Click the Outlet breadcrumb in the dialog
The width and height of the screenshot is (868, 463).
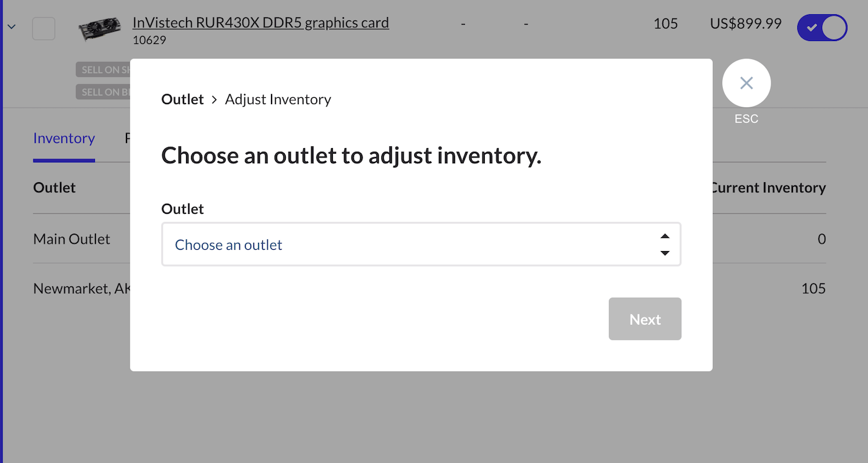(x=182, y=99)
